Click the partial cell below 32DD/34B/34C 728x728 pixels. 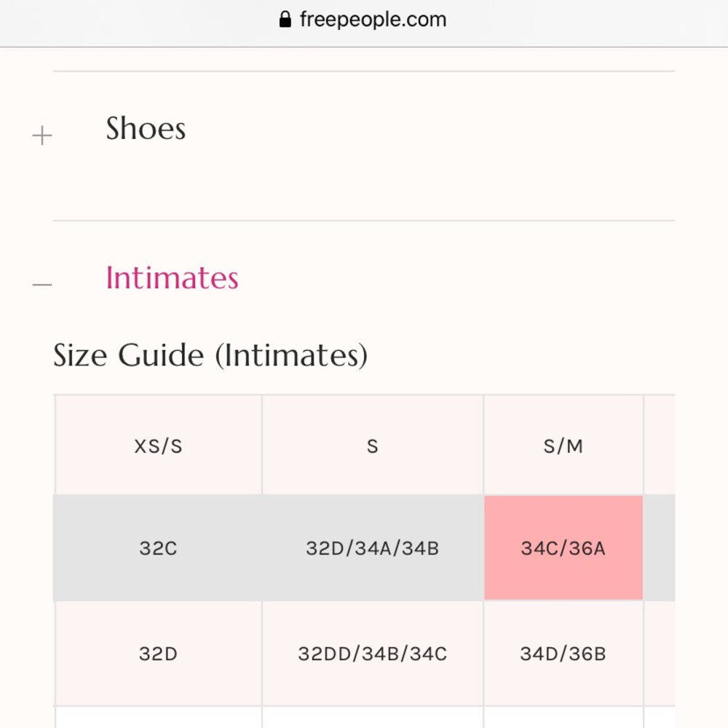(373, 718)
